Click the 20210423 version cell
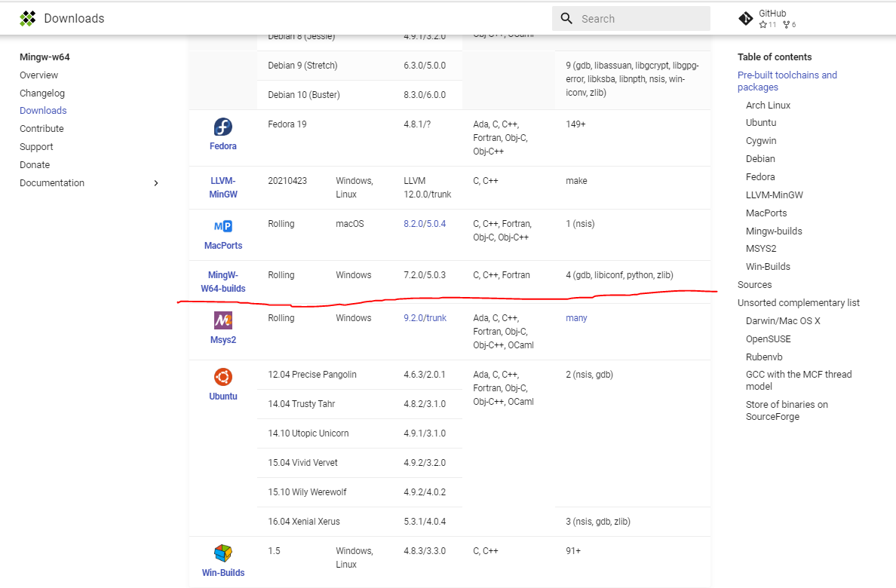Image resolution: width=896 pixels, height=588 pixels. [287, 181]
